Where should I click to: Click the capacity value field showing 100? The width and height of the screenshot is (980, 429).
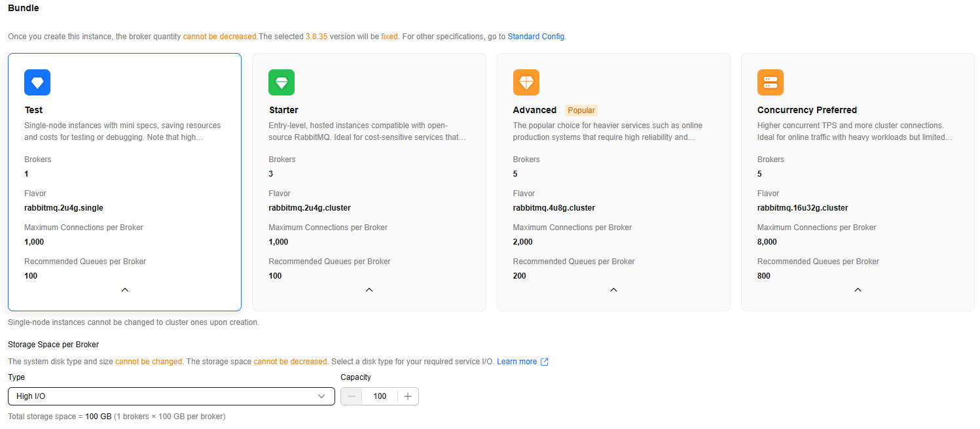point(380,396)
